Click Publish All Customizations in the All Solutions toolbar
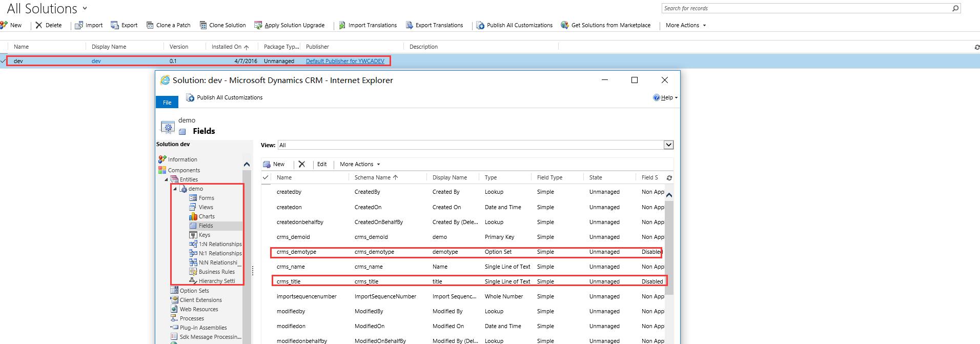 [x=515, y=25]
